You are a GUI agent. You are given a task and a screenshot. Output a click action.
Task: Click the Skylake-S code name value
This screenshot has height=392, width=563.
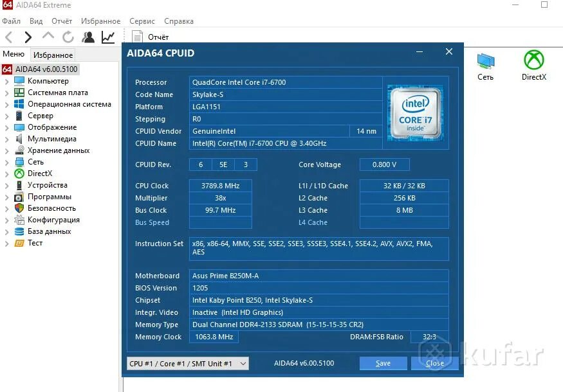click(286, 94)
